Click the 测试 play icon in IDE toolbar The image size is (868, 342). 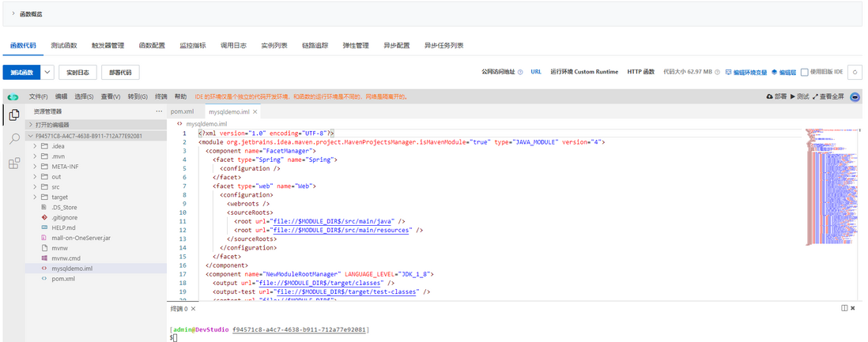793,96
